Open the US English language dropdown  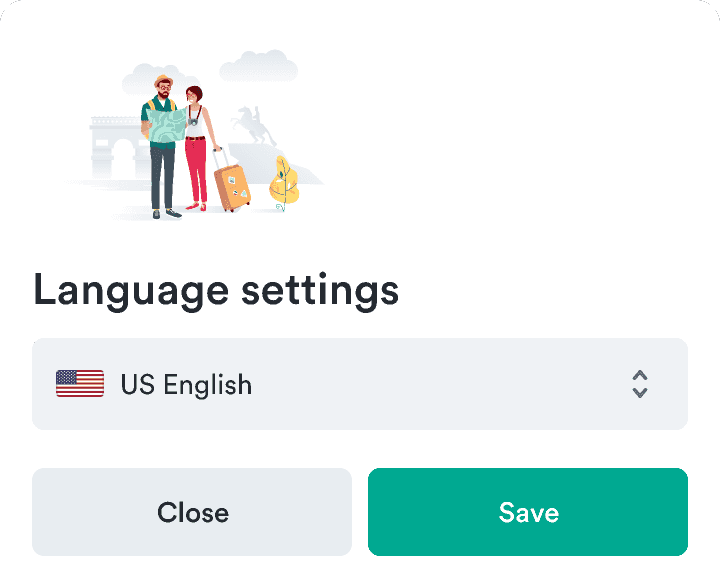(360, 384)
